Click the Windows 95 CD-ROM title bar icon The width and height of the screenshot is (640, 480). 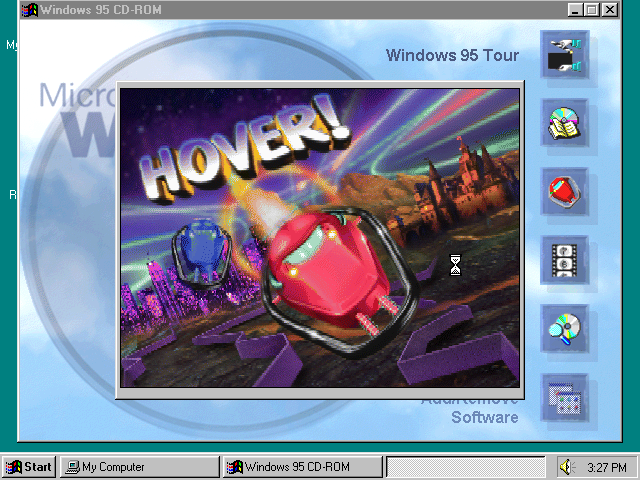click(29, 9)
